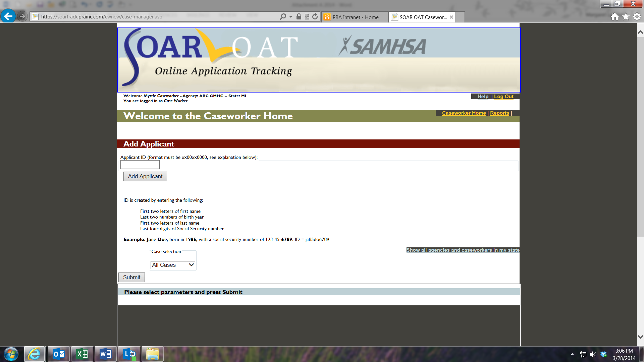Viewport: 644px width, 362px height.
Task: Show hidden system tray icons arrow
Action: click(x=572, y=354)
